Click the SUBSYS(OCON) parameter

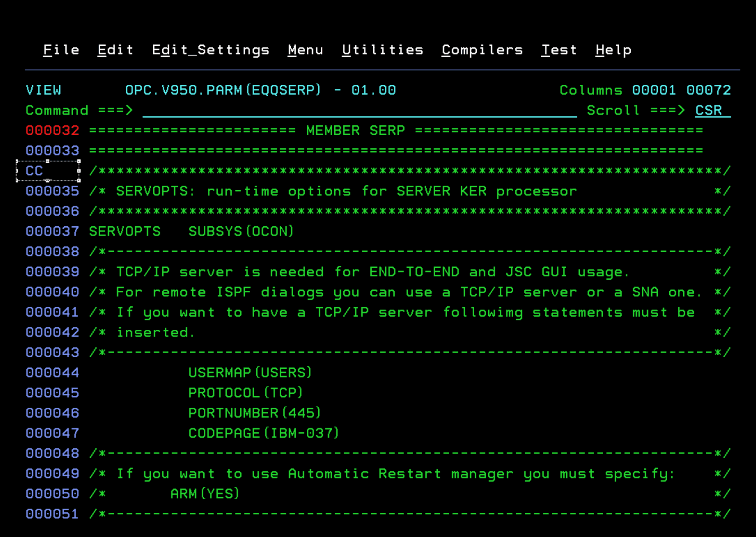point(241,232)
